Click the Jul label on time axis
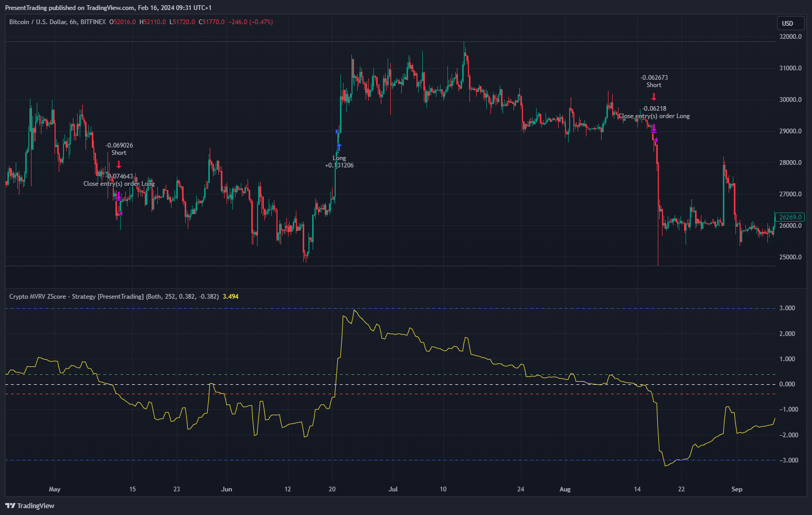The image size is (812, 515). [393, 489]
